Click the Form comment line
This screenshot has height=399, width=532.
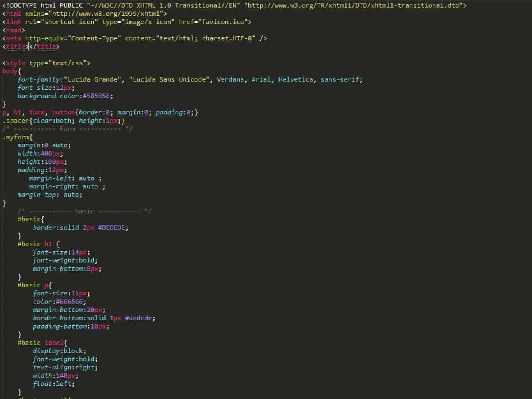67,129
